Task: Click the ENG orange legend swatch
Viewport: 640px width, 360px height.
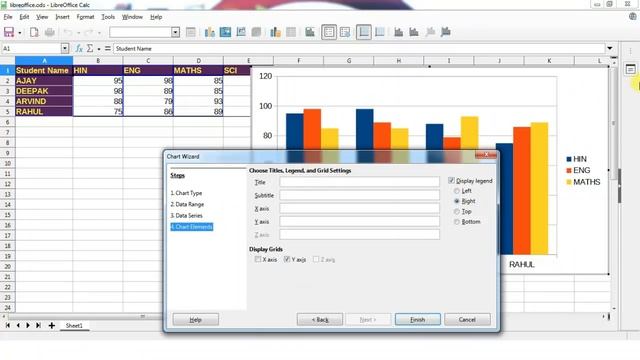Action: (569, 170)
